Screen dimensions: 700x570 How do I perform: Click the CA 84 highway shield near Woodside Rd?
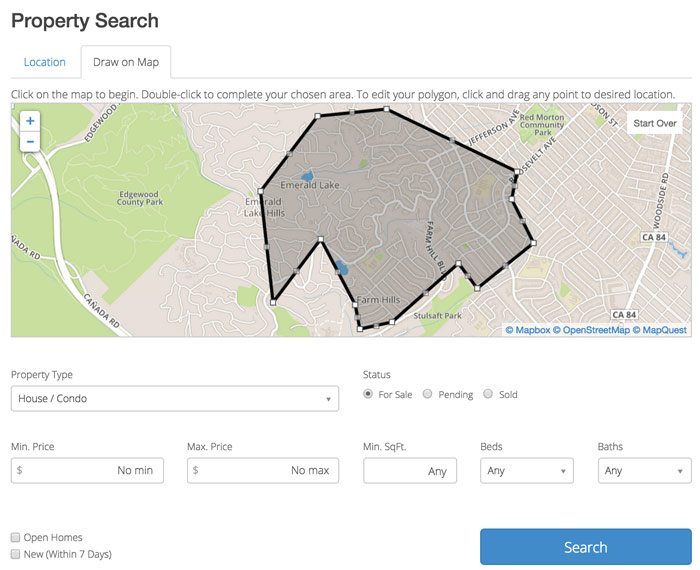[x=654, y=237]
